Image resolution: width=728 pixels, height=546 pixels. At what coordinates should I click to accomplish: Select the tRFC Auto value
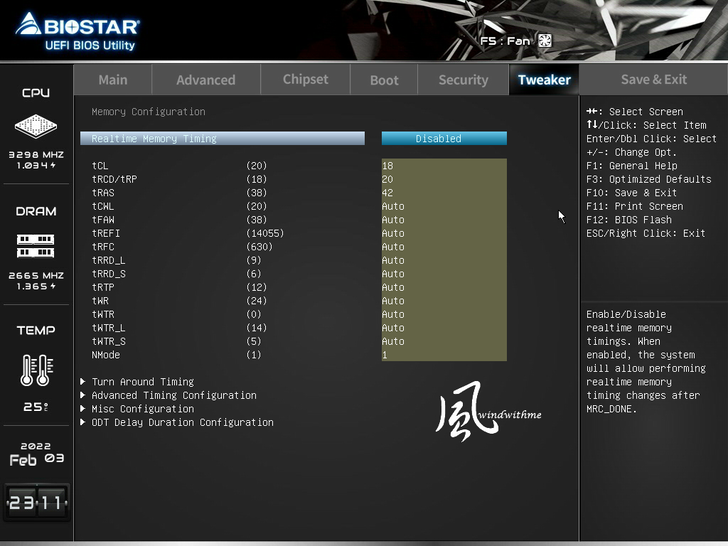pyautogui.click(x=444, y=247)
